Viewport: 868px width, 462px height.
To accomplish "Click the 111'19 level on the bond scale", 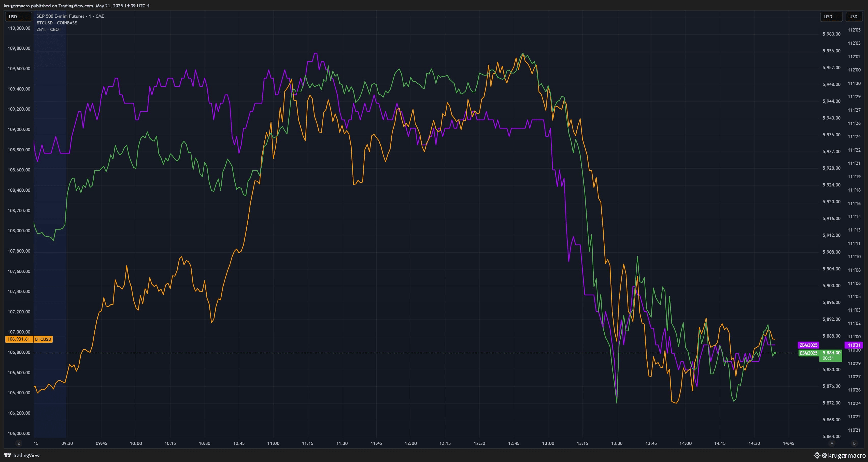I will point(854,177).
